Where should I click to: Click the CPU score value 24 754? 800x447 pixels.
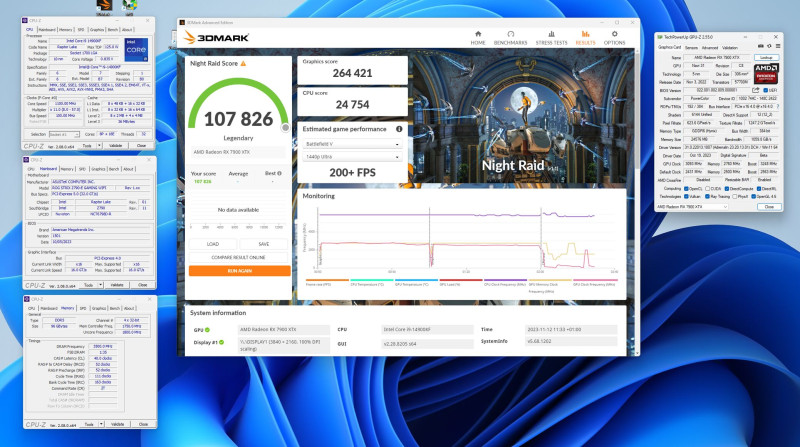coord(352,105)
